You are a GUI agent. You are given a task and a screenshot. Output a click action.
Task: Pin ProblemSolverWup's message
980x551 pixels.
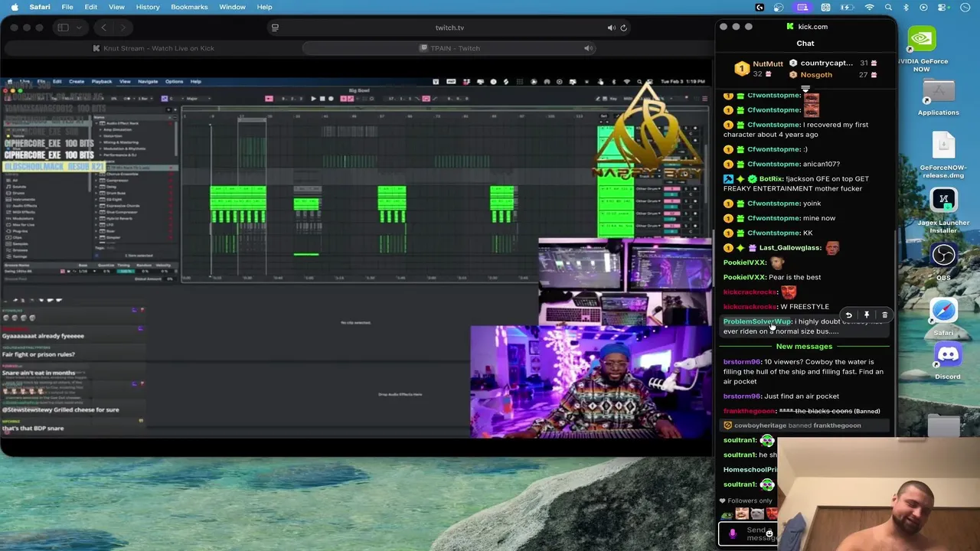867,315
